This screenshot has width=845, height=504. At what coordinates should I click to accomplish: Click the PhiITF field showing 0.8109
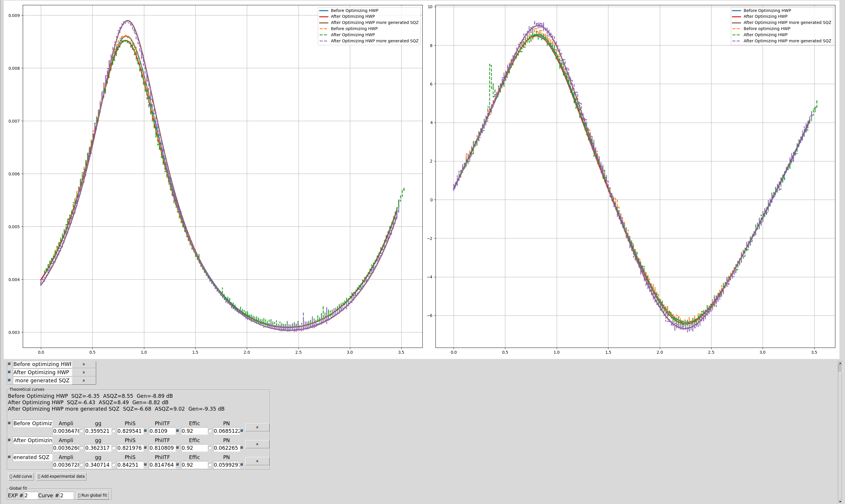pyautogui.click(x=162, y=431)
